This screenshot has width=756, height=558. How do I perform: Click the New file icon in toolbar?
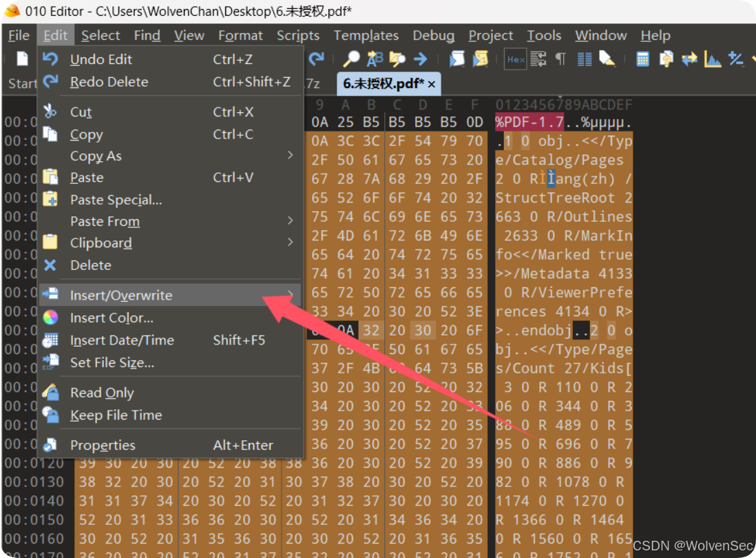click(22, 59)
